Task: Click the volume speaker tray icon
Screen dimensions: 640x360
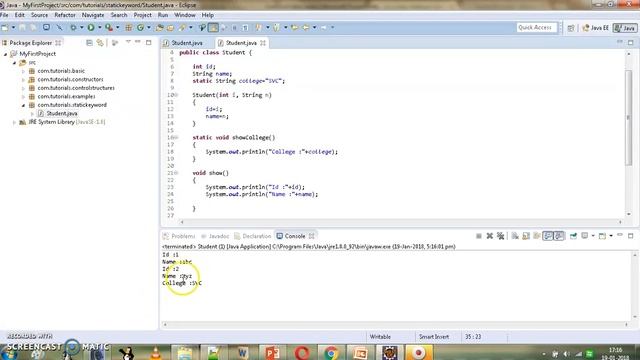Action: click(567, 354)
